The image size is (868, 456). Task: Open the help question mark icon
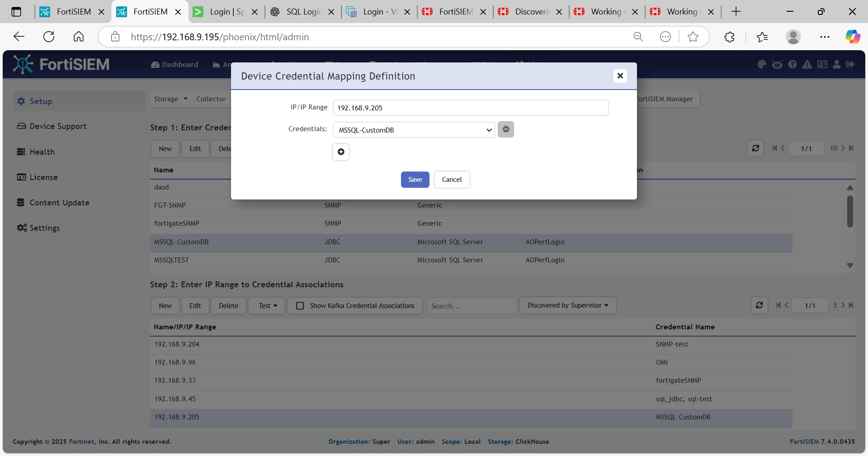[793, 64]
